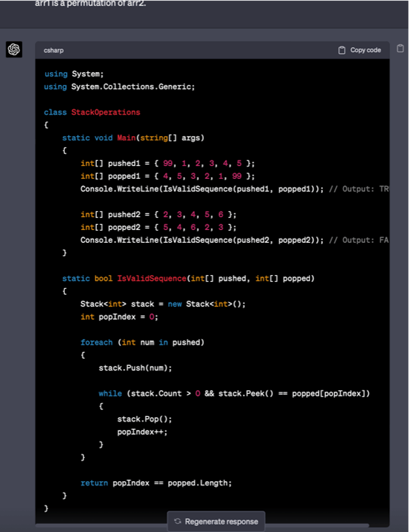Viewport: 409px width, 532px height.
Task: Click the ChatGPT logo avatar
Action: (x=14, y=49)
